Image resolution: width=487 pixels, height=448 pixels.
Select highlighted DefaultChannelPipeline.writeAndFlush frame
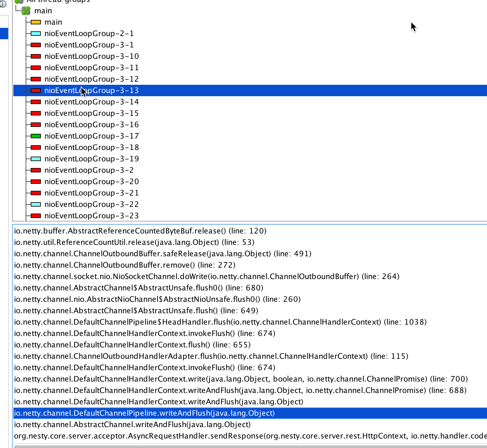pyautogui.click(x=250, y=413)
